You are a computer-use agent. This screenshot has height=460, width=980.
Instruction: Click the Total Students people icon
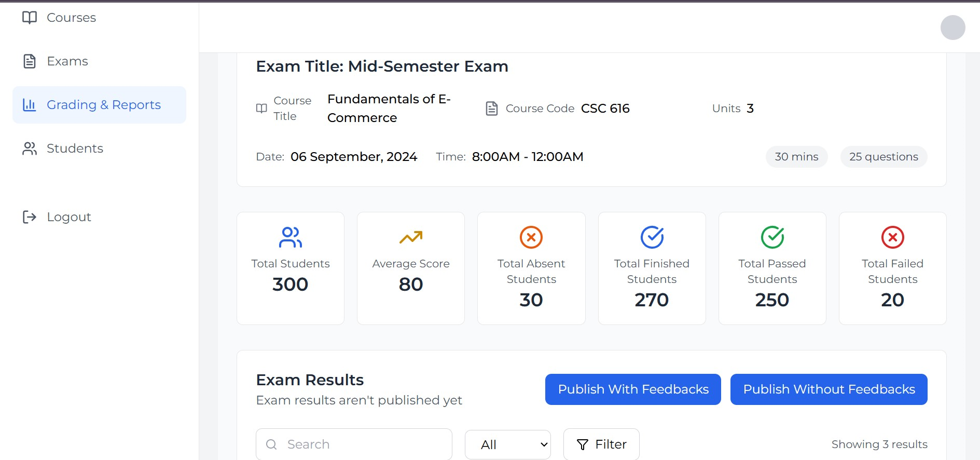(x=291, y=237)
